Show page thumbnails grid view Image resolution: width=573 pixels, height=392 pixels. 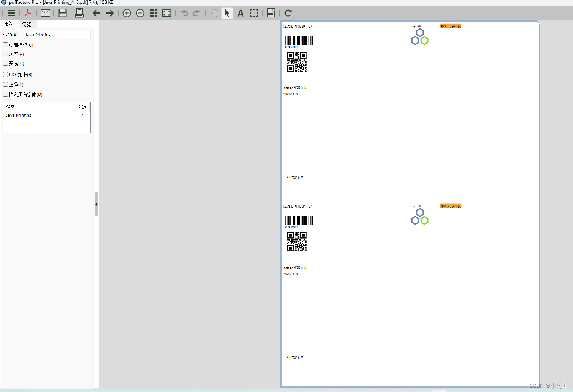coord(153,13)
